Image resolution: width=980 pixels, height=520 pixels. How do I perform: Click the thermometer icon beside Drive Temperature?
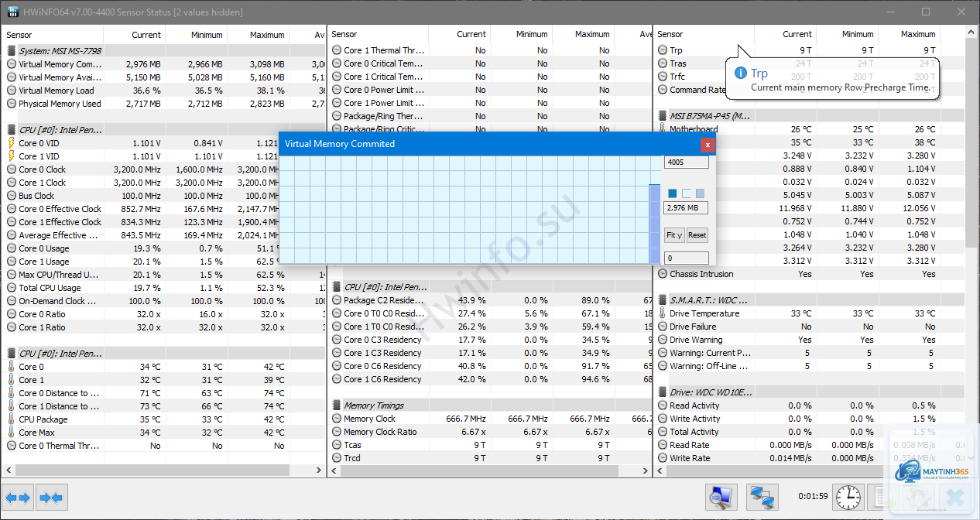pyautogui.click(x=663, y=313)
